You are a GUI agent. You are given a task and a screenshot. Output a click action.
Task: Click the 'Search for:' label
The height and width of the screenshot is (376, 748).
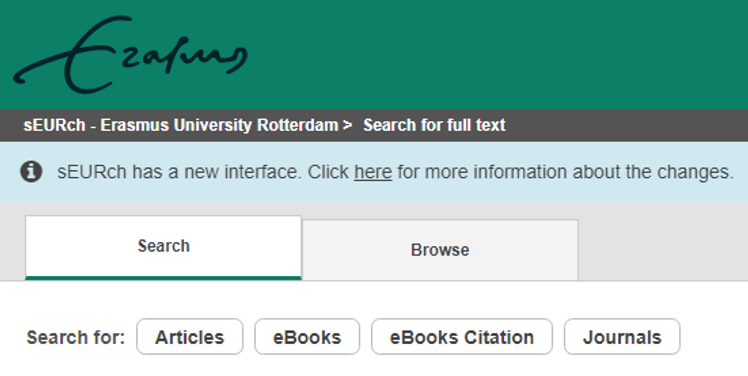tap(75, 337)
